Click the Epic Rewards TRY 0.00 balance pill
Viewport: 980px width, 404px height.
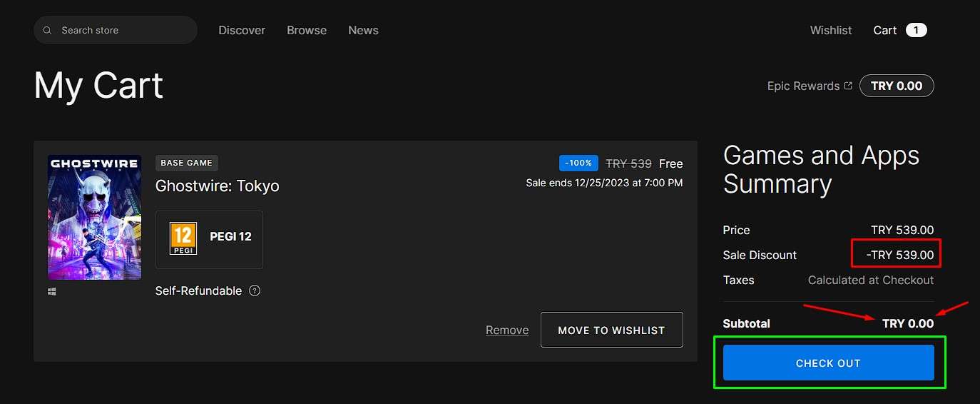(x=897, y=86)
